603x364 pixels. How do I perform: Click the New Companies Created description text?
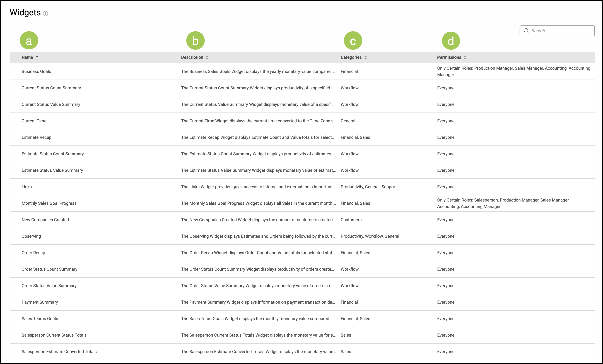258,220
